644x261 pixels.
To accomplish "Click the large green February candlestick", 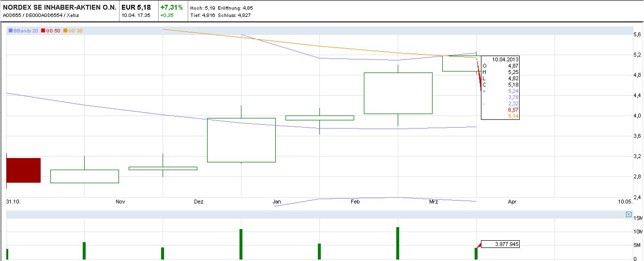I will pyautogui.click(x=398, y=93).
